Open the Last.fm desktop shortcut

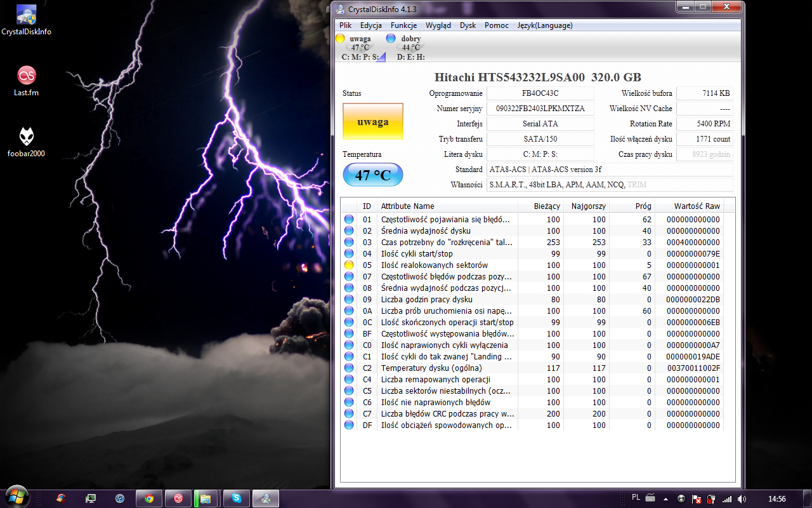(x=26, y=81)
